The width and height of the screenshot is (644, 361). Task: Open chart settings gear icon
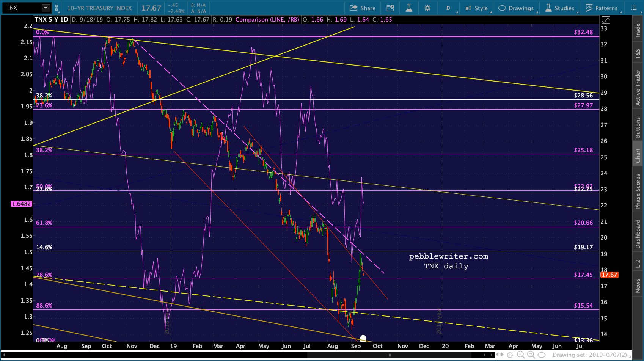tap(427, 8)
